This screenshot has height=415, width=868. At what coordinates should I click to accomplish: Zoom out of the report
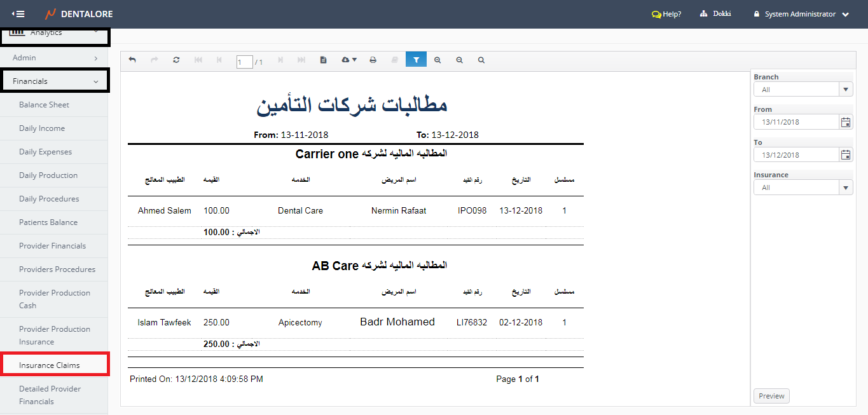[x=459, y=60]
